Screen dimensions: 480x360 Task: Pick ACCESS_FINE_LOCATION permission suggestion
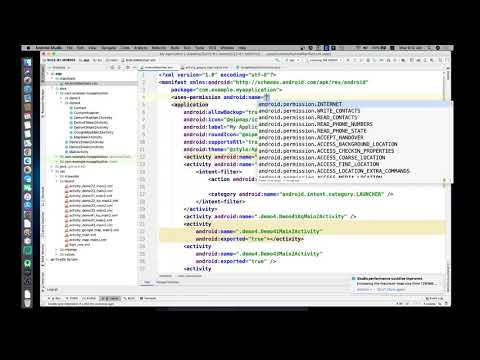(354, 164)
